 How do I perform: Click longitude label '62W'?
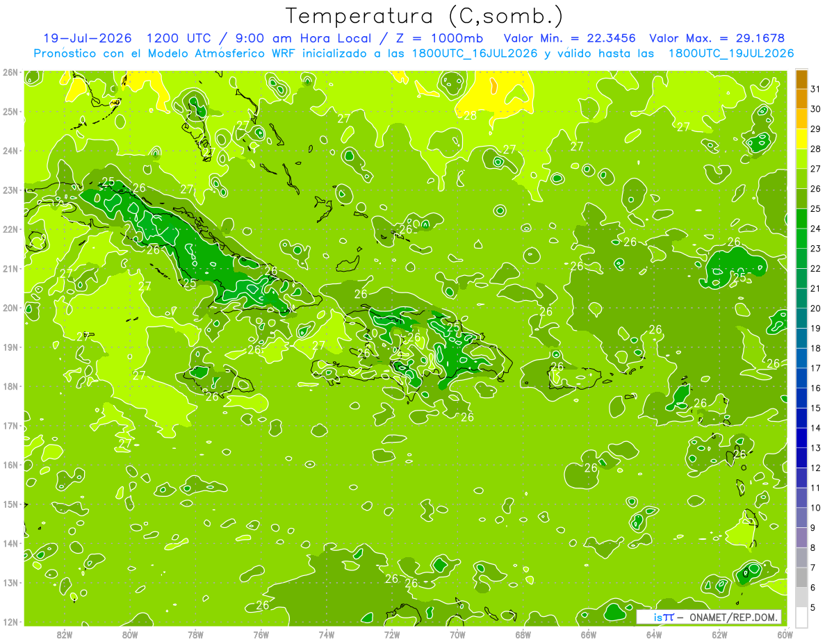pos(719,634)
